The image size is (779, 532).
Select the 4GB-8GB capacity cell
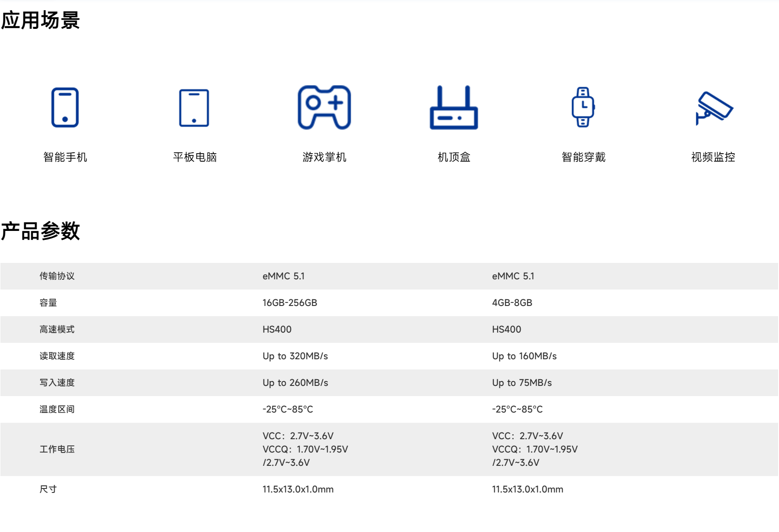[512, 303]
